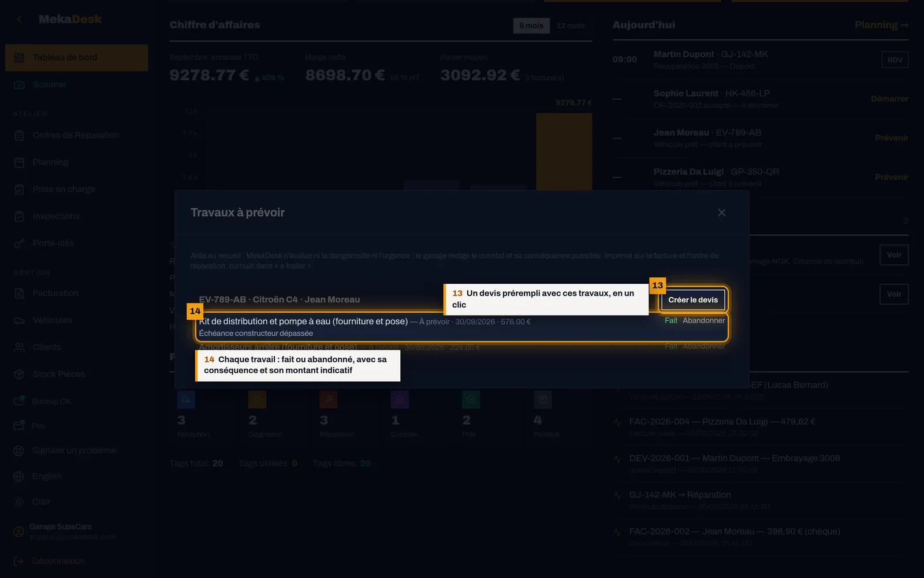This screenshot has width=924, height=578.
Task: Select the Inspections clipboard icon
Action: [19, 216]
